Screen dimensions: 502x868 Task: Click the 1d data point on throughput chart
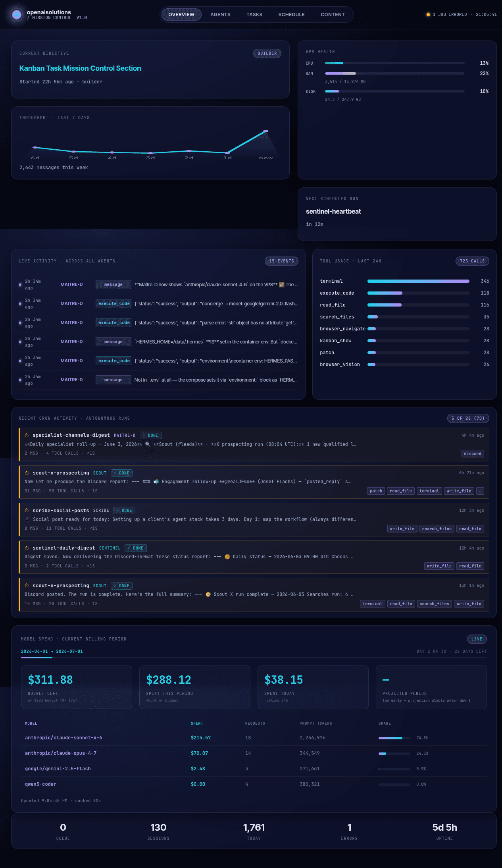click(227, 153)
